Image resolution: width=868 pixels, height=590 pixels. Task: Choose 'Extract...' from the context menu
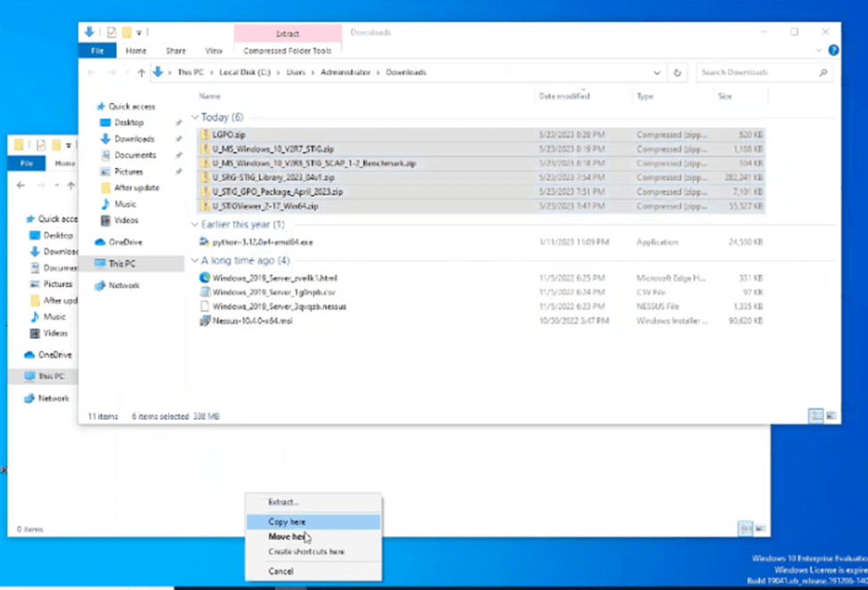pyautogui.click(x=284, y=503)
